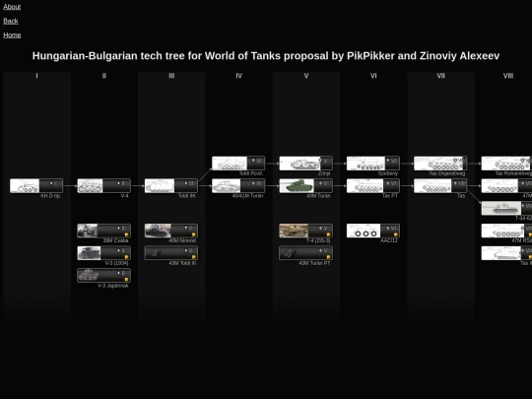Select the V-3 (1934) premium card

pyautogui.click(x=103, y=253)
